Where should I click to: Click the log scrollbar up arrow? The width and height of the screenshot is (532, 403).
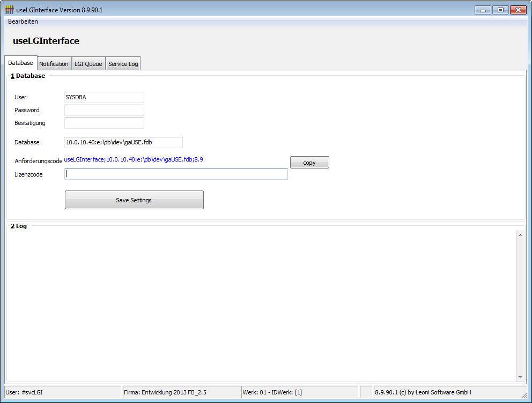click(520, 235)
